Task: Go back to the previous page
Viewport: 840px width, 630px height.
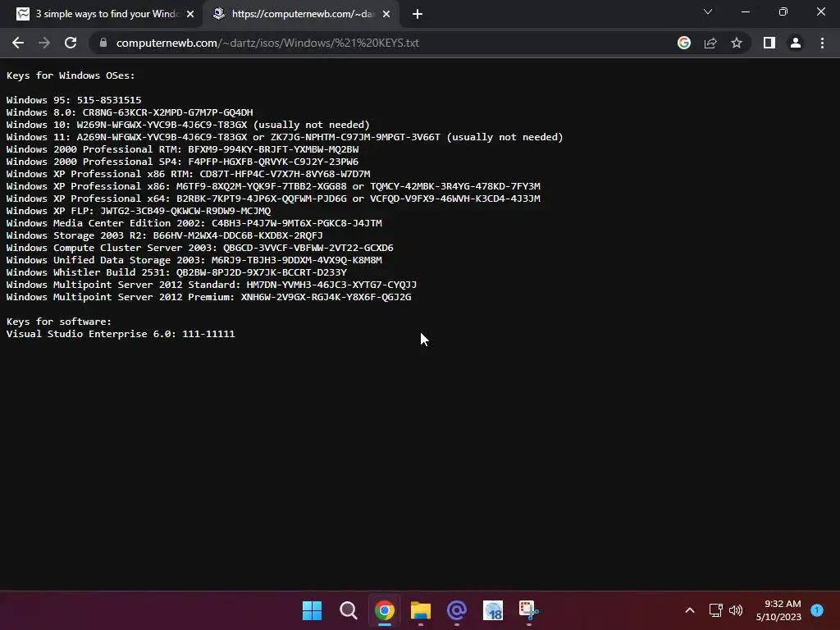Action: pyautogui.click(x=18, y=43)
